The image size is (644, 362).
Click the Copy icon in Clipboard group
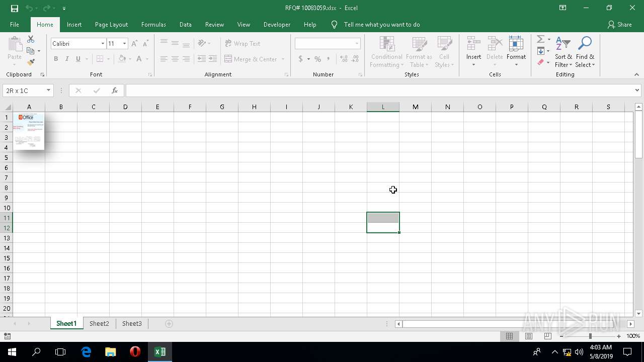coord(31,51)
